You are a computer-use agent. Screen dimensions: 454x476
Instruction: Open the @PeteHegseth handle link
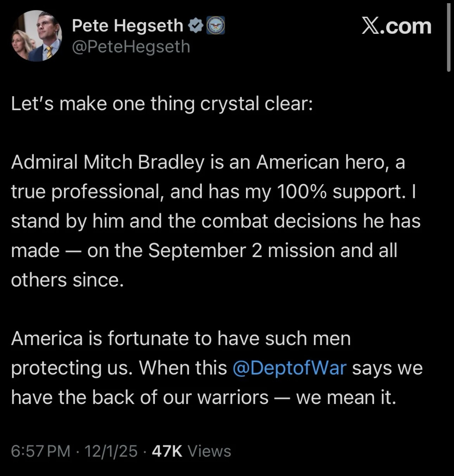point(131,47)
